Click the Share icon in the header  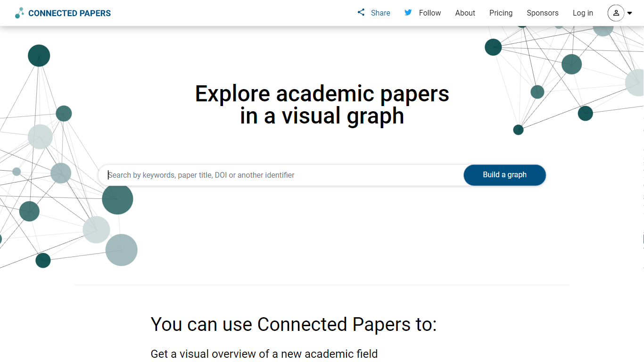pyautogui.click(x=361, y=13)
